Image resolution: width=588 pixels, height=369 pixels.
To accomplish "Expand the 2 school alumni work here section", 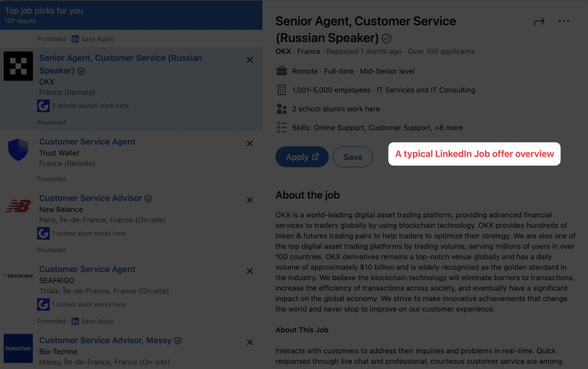I will click(336, 109).
